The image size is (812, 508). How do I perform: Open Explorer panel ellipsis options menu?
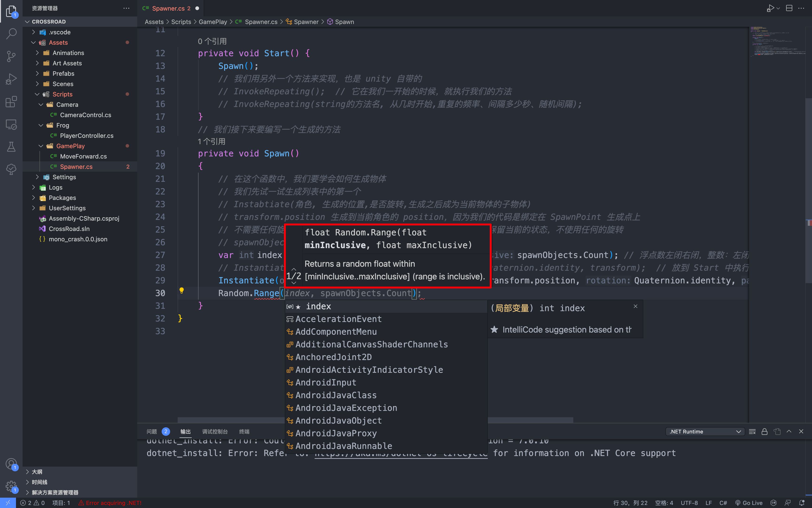(126, 8)
